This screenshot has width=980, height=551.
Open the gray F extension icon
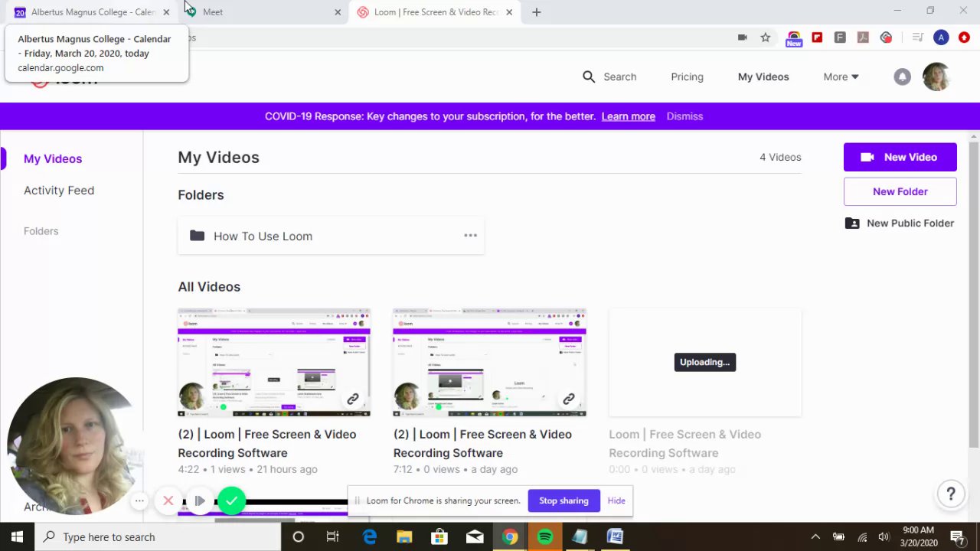pos(840,37)
